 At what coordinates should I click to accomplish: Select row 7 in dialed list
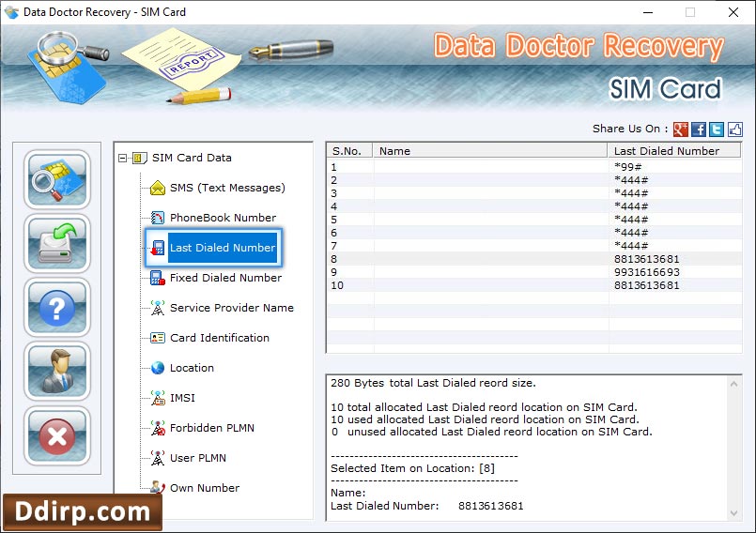pyautogui.click(x=534, y=246)
